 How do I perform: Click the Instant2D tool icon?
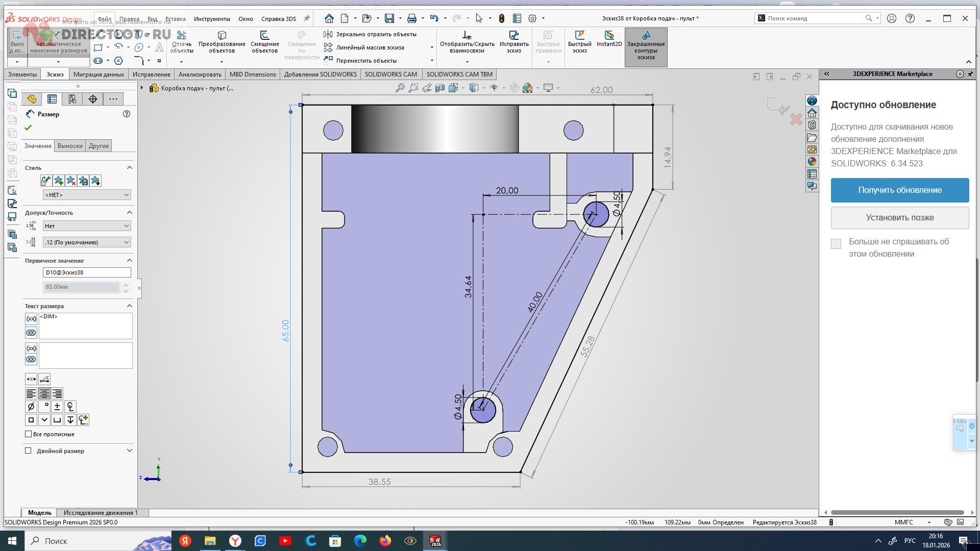pyautogui.click(x=609, y=35)
